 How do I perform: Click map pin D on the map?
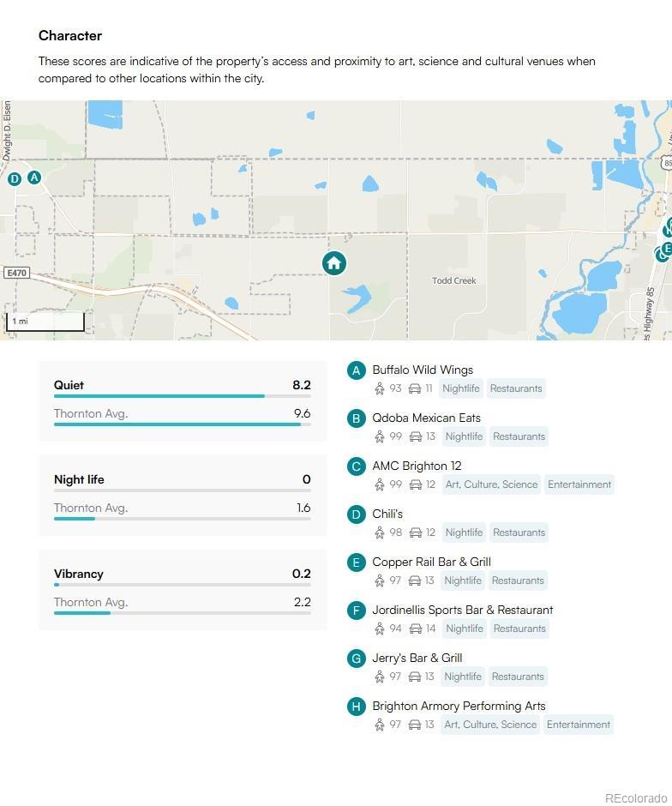14,179
